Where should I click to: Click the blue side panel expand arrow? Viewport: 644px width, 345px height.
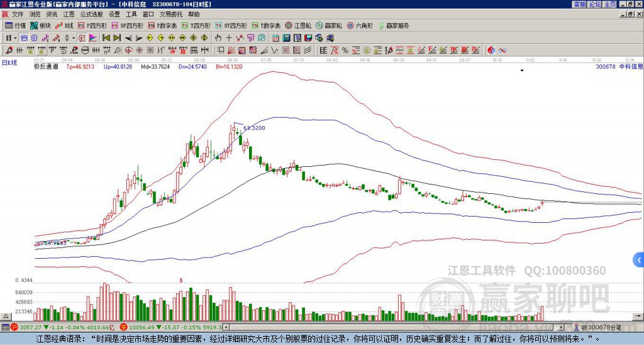(639, 260)
